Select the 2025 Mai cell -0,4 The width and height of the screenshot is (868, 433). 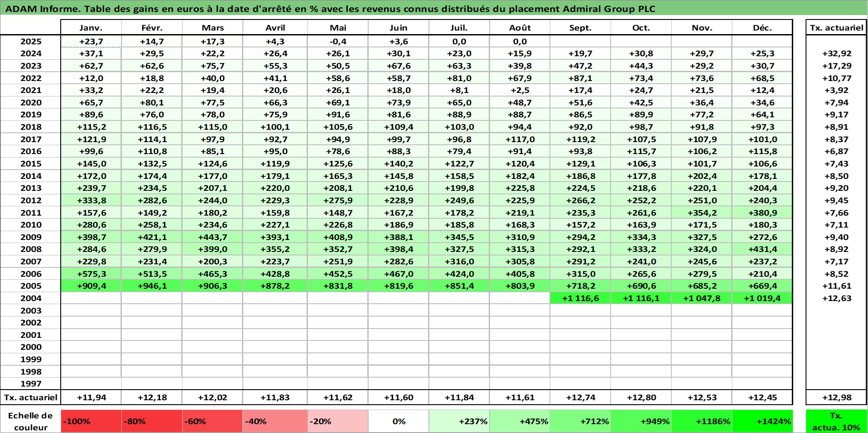coord(338,41)
